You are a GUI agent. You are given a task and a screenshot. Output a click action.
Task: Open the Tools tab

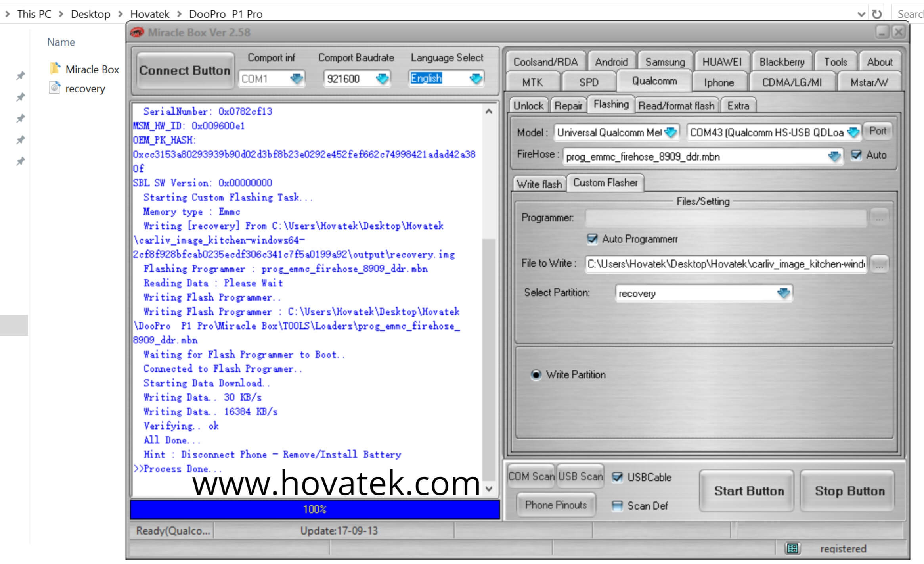(836, 62)
